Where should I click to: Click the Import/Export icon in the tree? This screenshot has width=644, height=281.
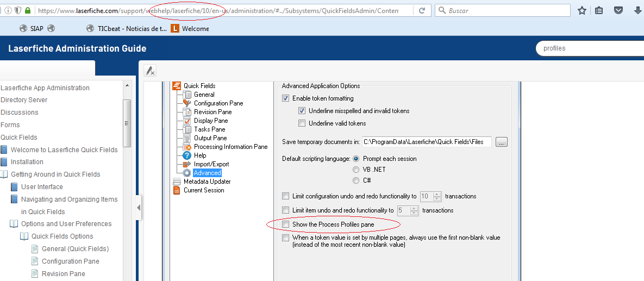coord(187,164)
